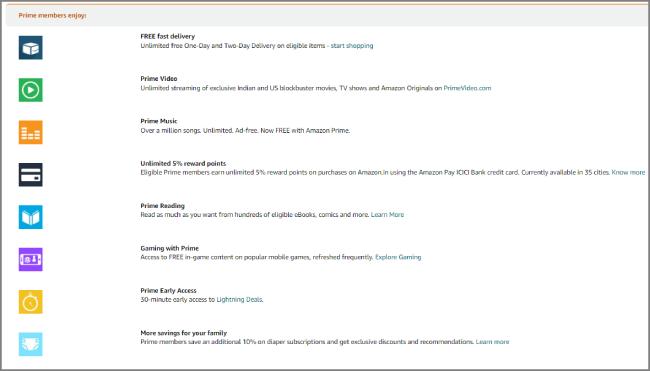The height and width of the screenshot is (371, 650).
Task: Select the credit card reward points icon
Action: pos(31,175)
